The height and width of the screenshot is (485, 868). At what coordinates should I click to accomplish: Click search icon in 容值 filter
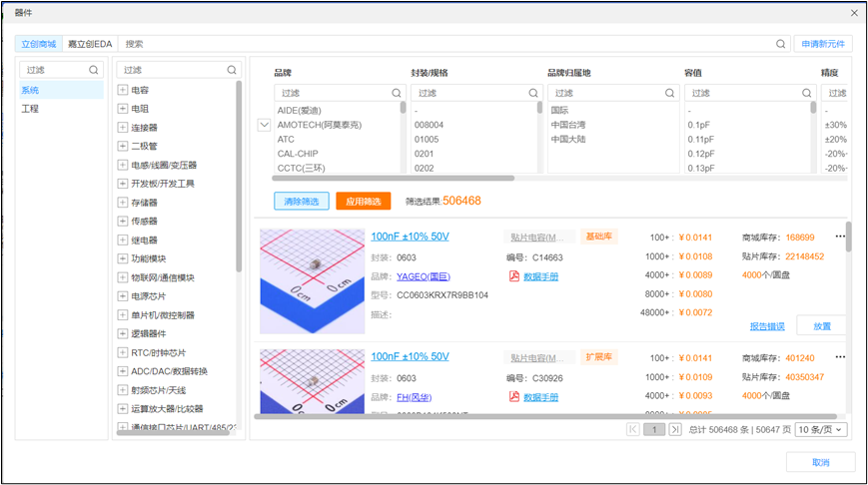(806, 93)
